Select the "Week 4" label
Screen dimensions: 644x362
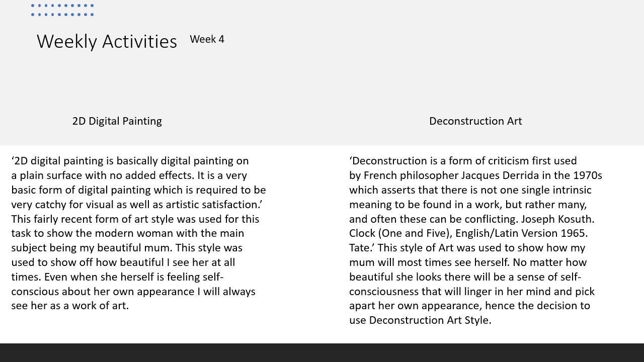pyautogui.click(x=207, y=39)
